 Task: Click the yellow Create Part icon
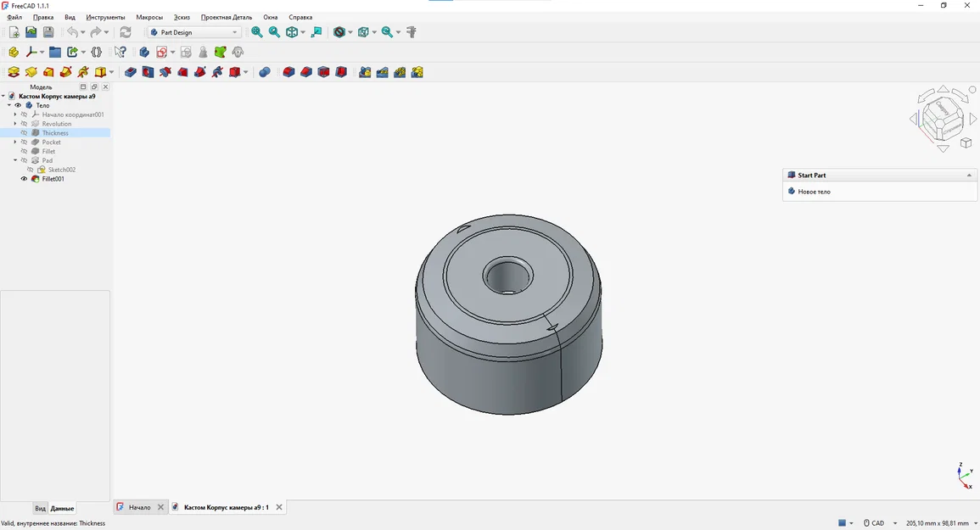pyautogui.click(x=14, y=53)
